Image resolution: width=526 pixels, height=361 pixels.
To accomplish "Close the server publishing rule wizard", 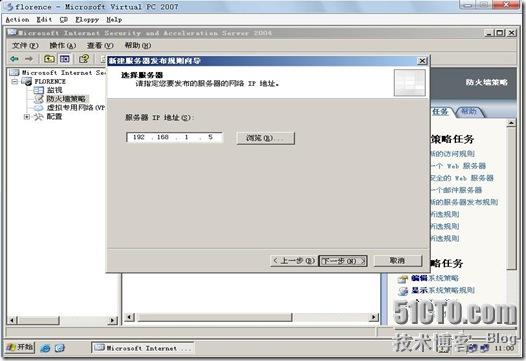I will point(422,61).
